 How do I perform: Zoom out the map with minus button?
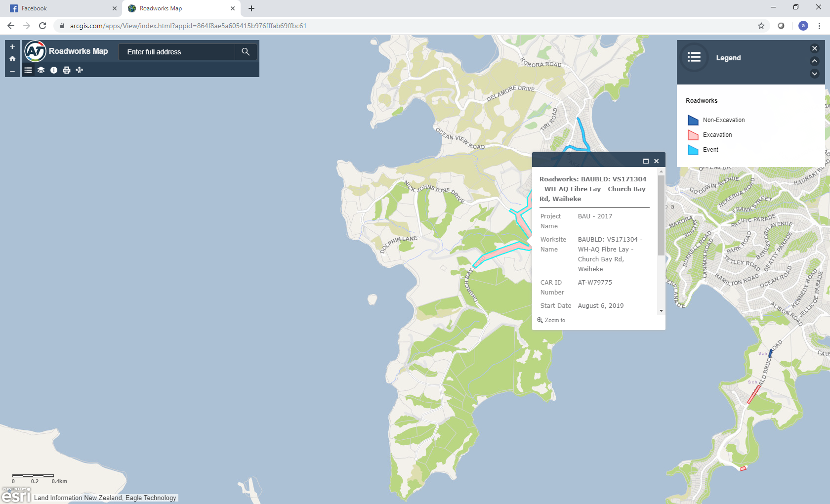click(x=12, y=71)
